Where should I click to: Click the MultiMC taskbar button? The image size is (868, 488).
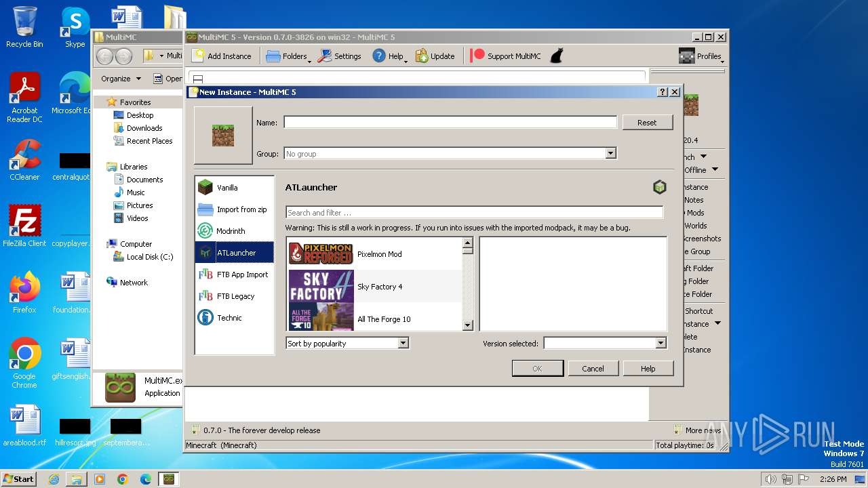tap(169, 479)
